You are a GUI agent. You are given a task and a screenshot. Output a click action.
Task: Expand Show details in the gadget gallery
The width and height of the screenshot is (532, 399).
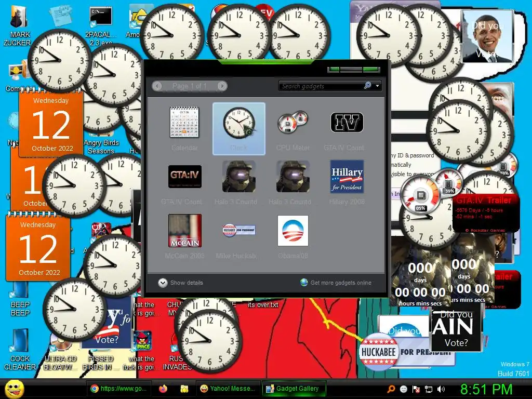click(x=180, y=283)
